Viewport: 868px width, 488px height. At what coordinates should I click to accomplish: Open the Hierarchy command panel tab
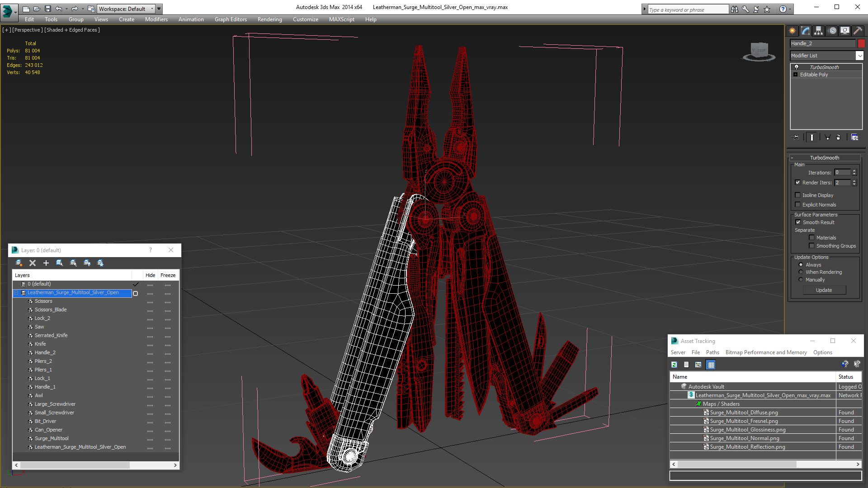click(x=819, y=31)
